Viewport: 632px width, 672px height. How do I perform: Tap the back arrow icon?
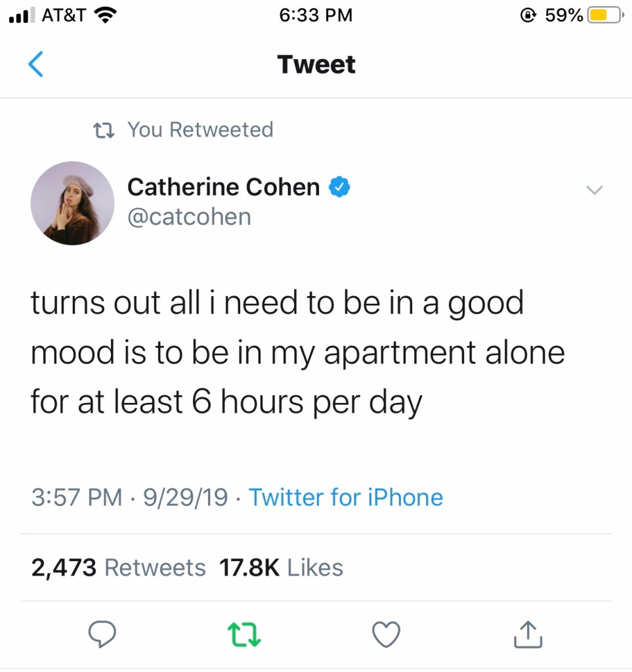click(37, 64)
